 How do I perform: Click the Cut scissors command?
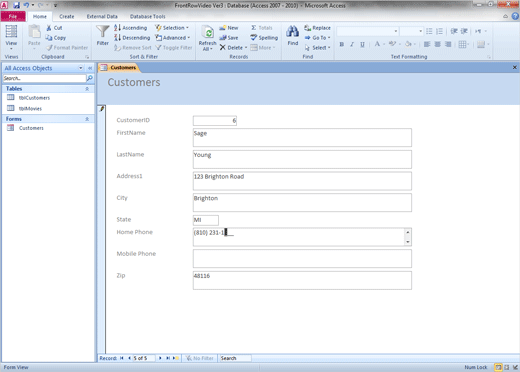tap(54, 28)
